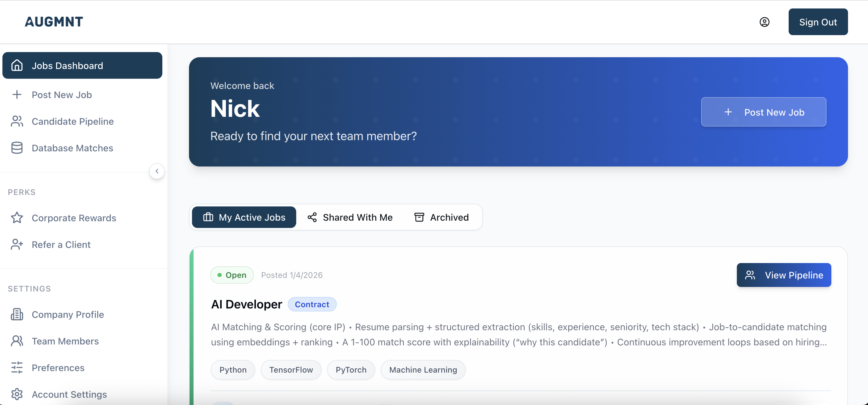868x405 pixels.
Task: Select the My Active Jobs tab
Action: (x=244, y=217)
